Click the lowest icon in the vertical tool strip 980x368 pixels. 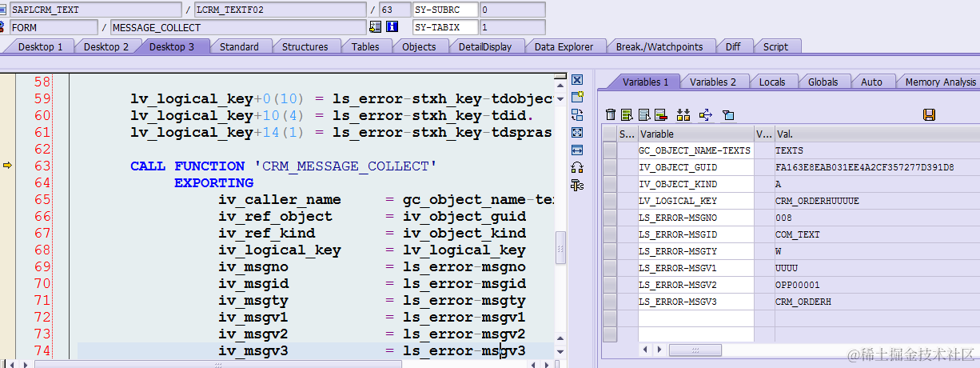tap(577, 186)
